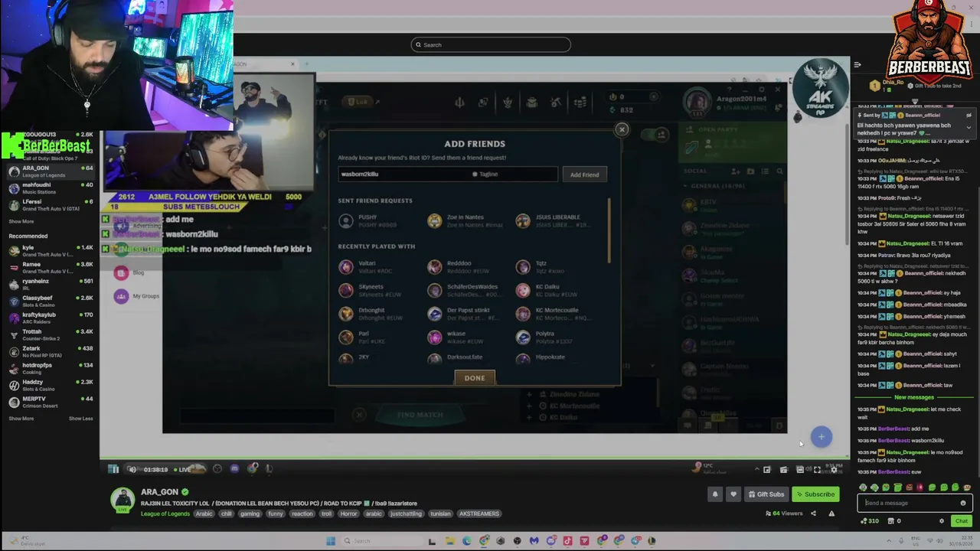Click Add Friend button in dialog

tap(584, 174)
